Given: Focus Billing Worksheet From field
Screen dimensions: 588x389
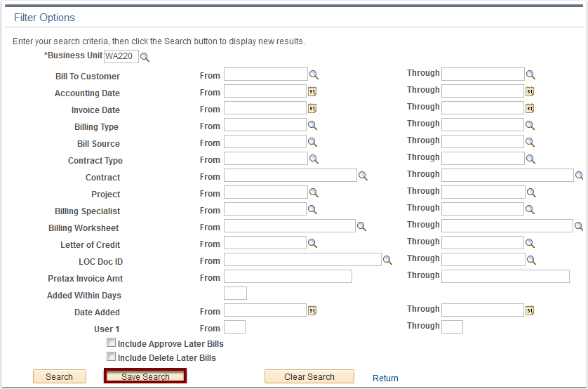Looking at the screenshot, I should (x=290, y=226).
